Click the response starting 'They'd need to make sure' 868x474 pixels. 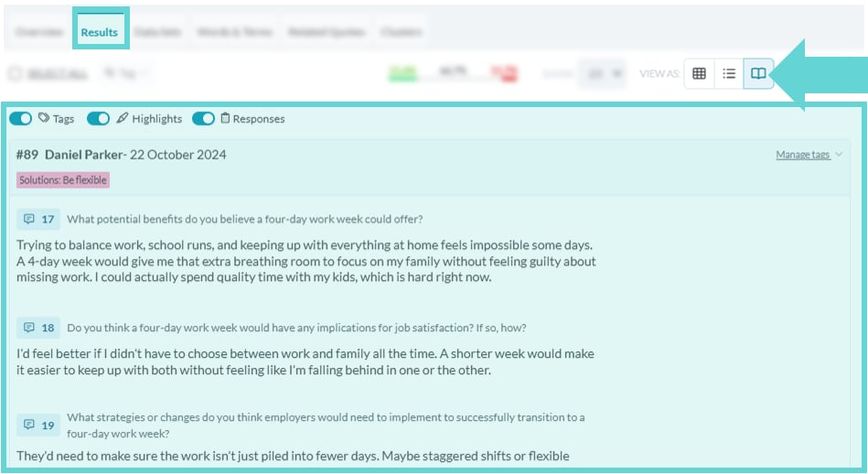[293, 456]
